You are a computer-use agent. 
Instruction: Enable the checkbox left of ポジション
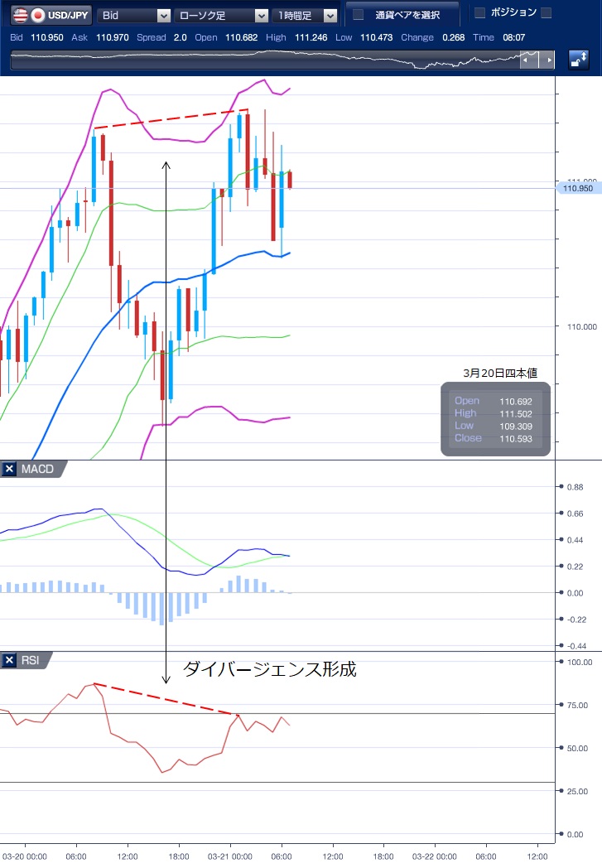point(479,12)
